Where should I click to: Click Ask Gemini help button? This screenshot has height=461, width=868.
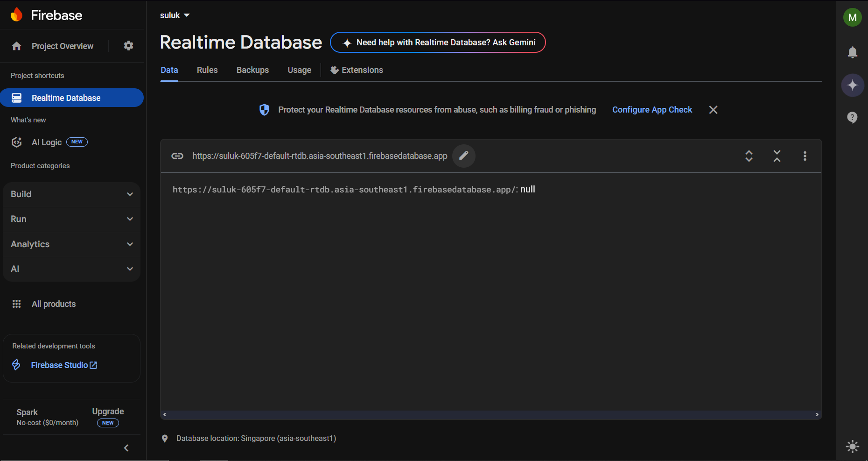(x=438, y=43)
